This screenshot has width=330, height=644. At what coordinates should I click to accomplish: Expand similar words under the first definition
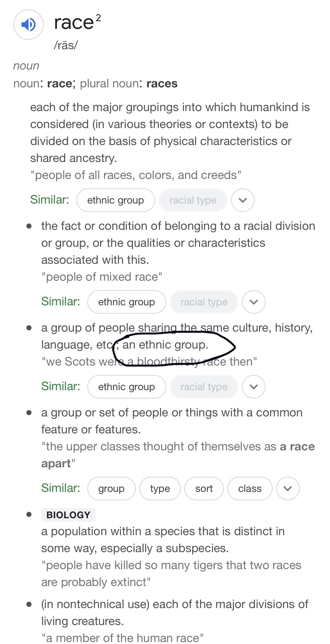click(242, 200)
